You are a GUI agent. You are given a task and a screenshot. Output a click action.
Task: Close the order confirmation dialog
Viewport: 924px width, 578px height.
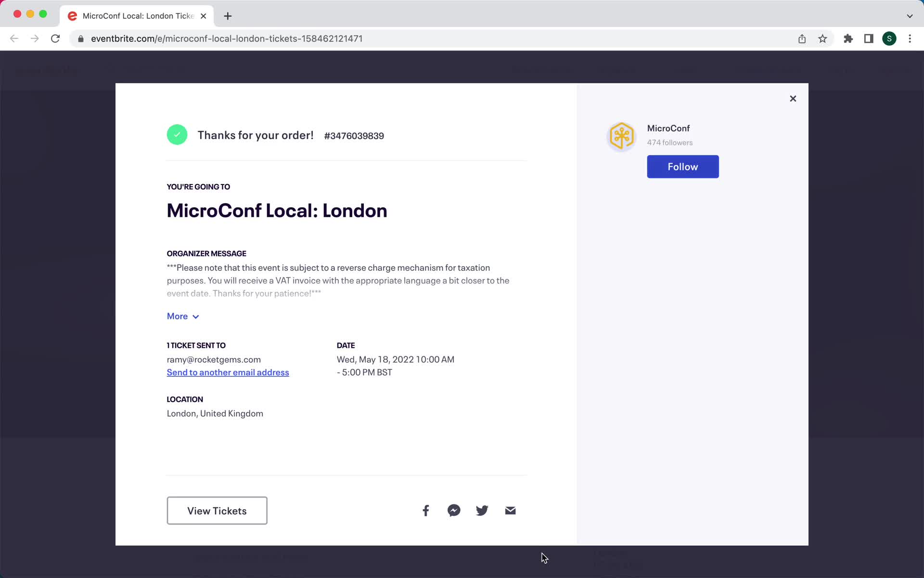pyautogui.click(x=793, y=99)
